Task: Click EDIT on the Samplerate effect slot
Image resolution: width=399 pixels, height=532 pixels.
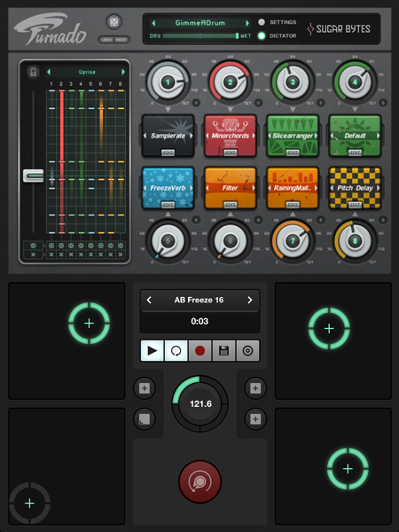Action: point(168,153)
